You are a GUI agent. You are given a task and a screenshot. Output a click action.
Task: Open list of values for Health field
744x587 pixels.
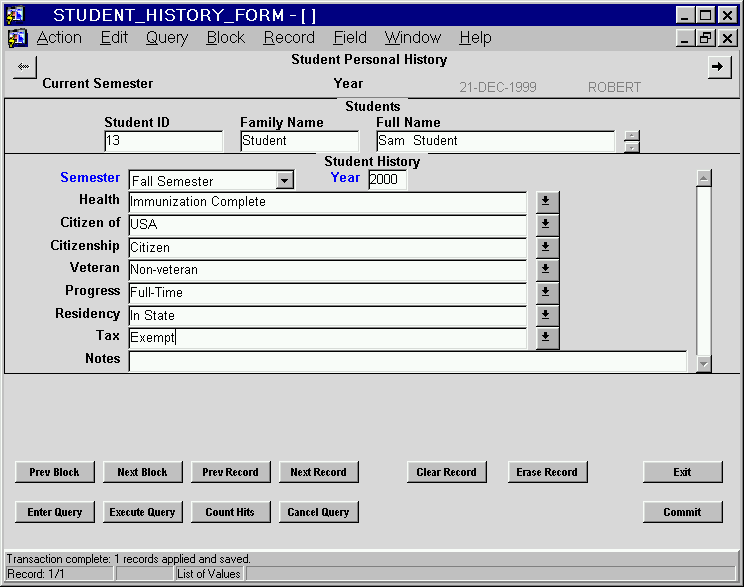click(547, 201)
